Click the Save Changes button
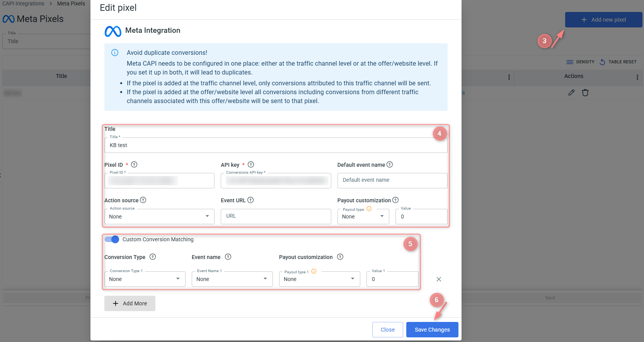 pos(432,330)
